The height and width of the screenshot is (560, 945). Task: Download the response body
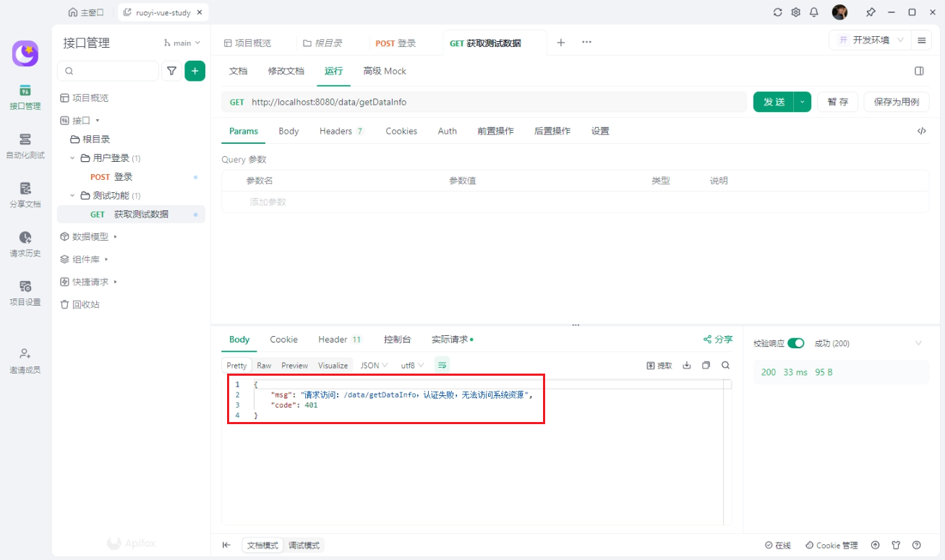click(x=687, y=366)
